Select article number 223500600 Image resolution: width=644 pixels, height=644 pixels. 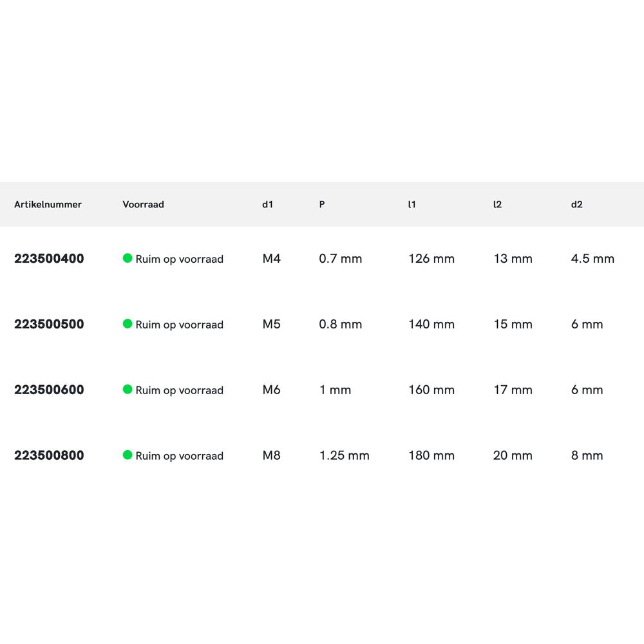[x=49, y=390]
